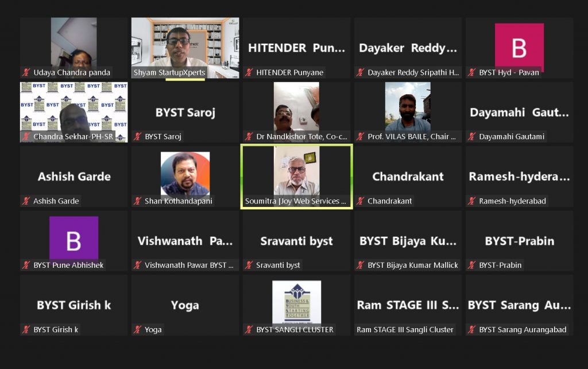Click Shan Kothandapani profile photo

coord(185,175)
